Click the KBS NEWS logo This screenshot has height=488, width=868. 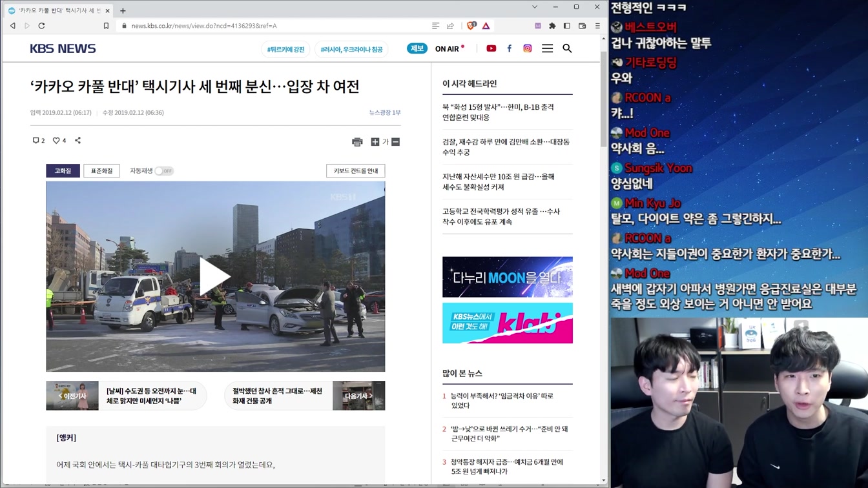pyautogui.click(x=63, y=48)
